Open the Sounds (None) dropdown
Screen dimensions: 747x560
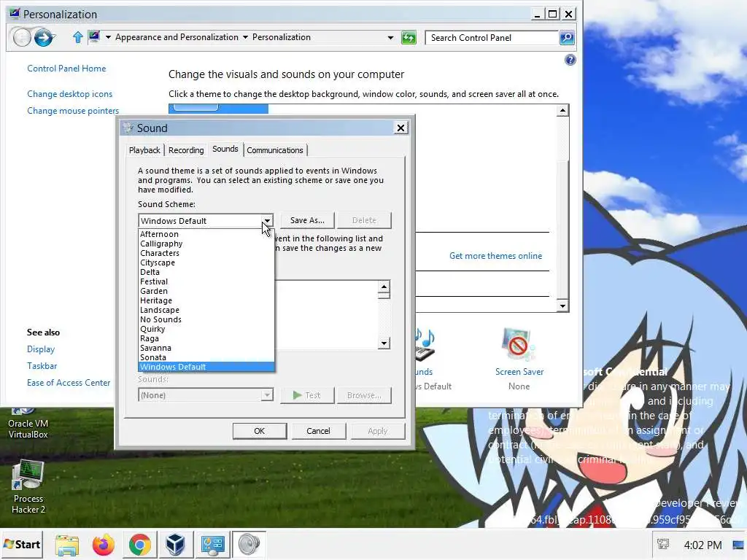point(205,395)
